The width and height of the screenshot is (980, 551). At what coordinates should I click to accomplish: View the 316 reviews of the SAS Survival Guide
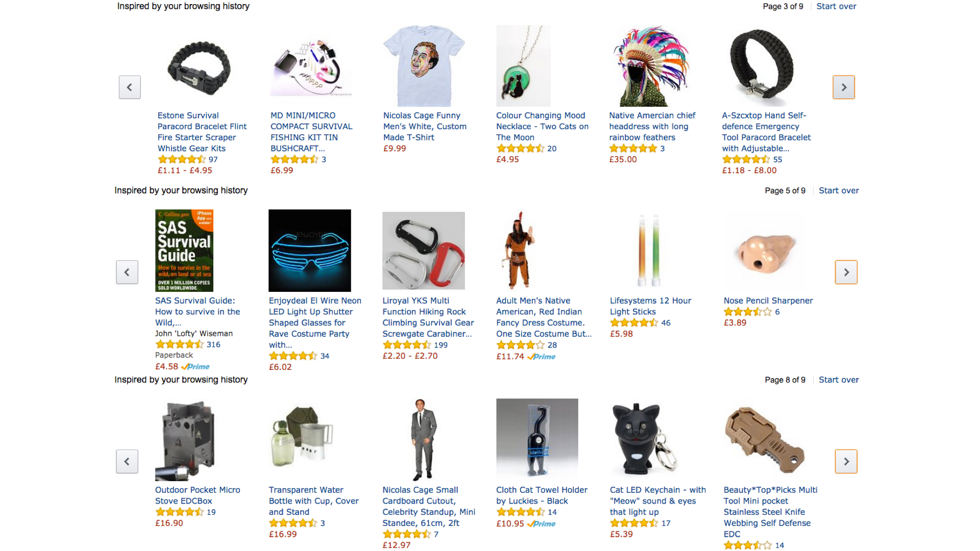(x=213, y=344)
